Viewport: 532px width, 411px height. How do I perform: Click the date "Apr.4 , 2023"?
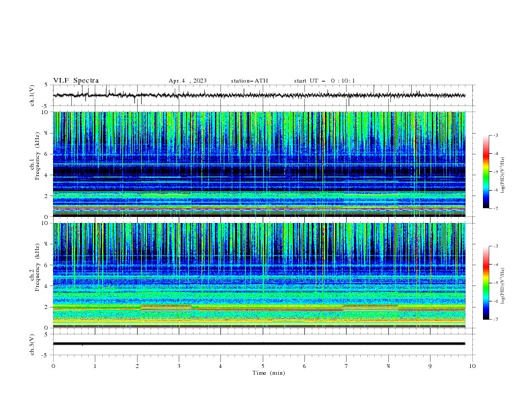pyautogui.click(x=187, y=81)
